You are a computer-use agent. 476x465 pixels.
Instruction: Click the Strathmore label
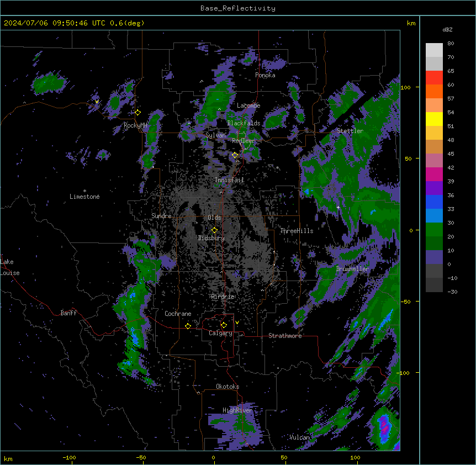[285, 336]
